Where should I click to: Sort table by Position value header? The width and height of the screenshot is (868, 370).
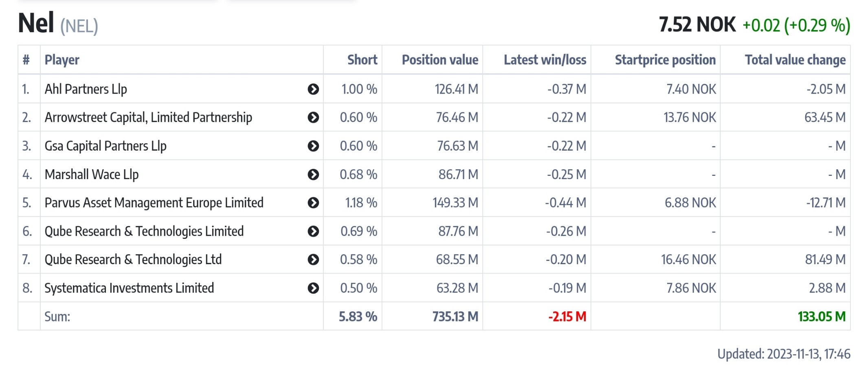439,60
